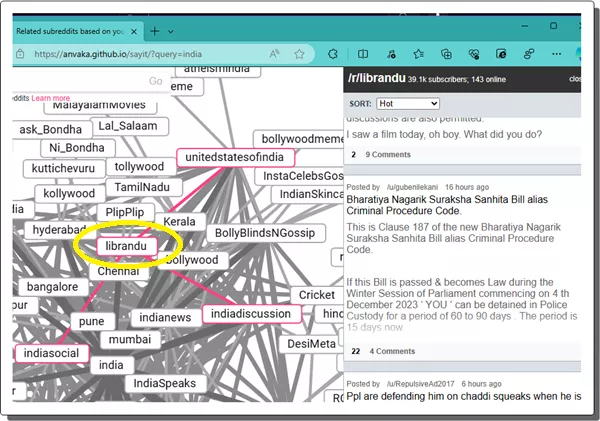Click the kuttichevuru graph node
Image resolution: width=600 pixels, height=421 pixels.
tap(64, 168)
